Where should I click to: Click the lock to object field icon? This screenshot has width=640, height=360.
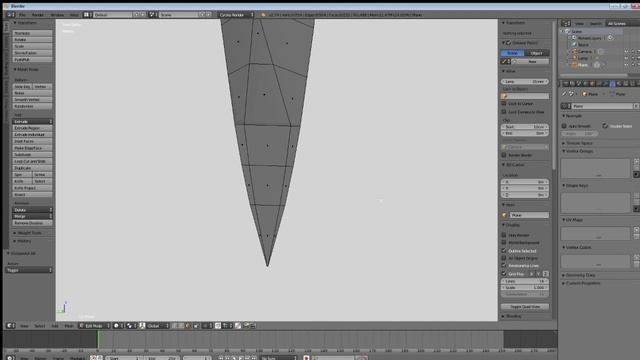(x=504, y=96)
